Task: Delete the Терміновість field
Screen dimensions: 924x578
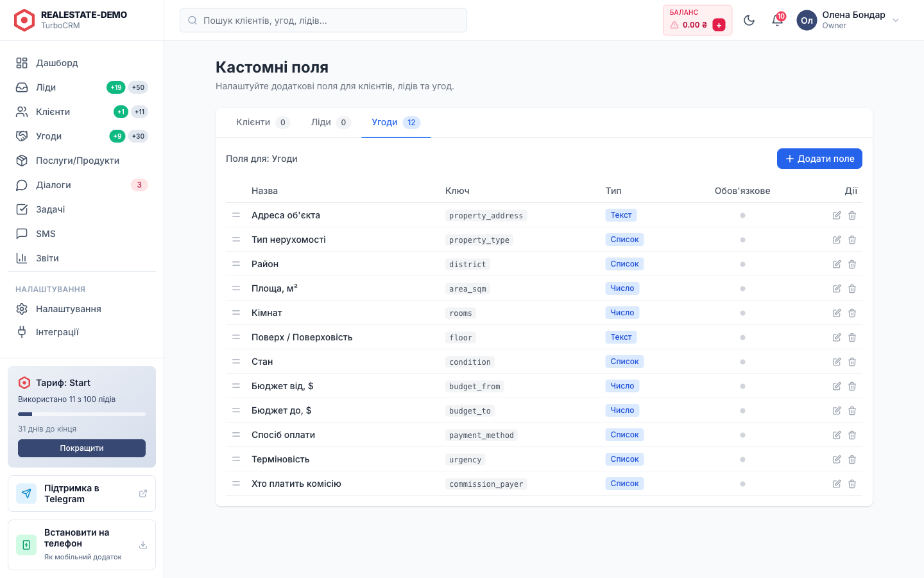Action: pos(852,459)
